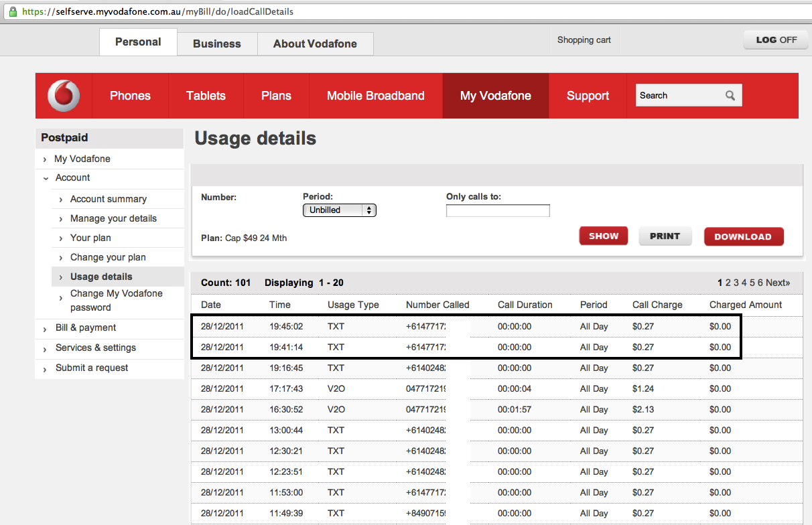Switch to the Personal tab
The image size is (812, 525).
tap(138, 42)
